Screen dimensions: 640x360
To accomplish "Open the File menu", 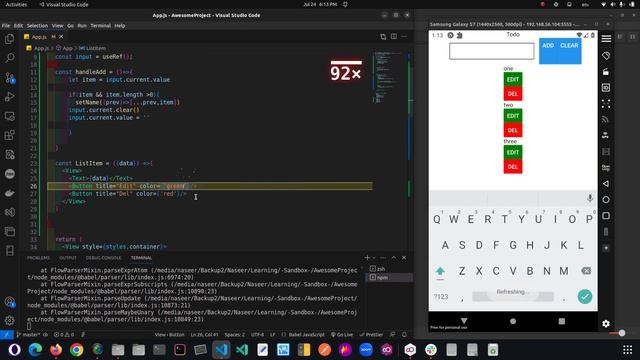I will (x=6, y=25).
